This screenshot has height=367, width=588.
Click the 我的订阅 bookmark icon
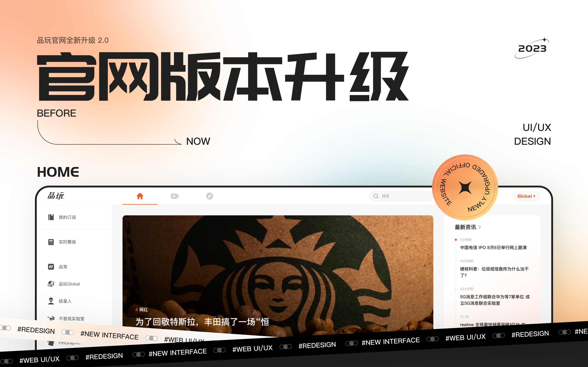click(51, 217)
